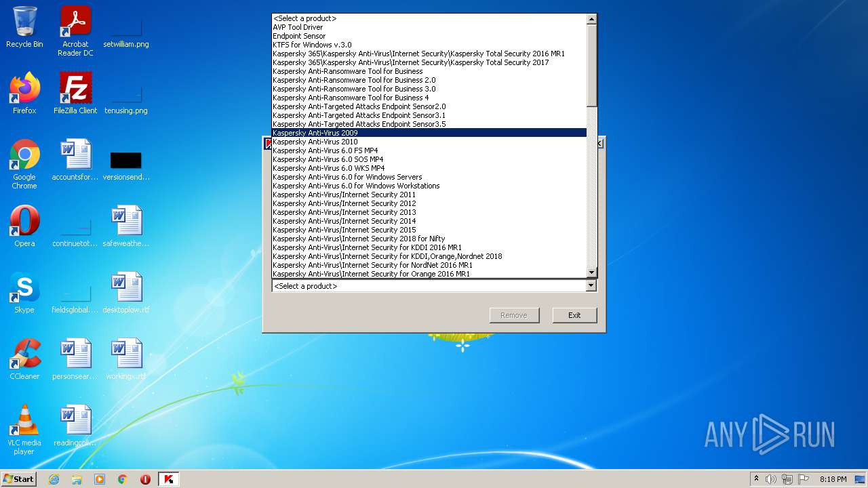The image size is (868, 488).
Task: Click the Exit button
Action: [574, 315]
